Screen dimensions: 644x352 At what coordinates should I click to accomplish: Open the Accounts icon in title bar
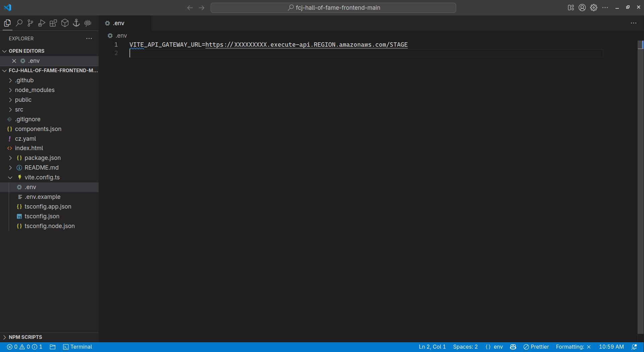point(582,8)
